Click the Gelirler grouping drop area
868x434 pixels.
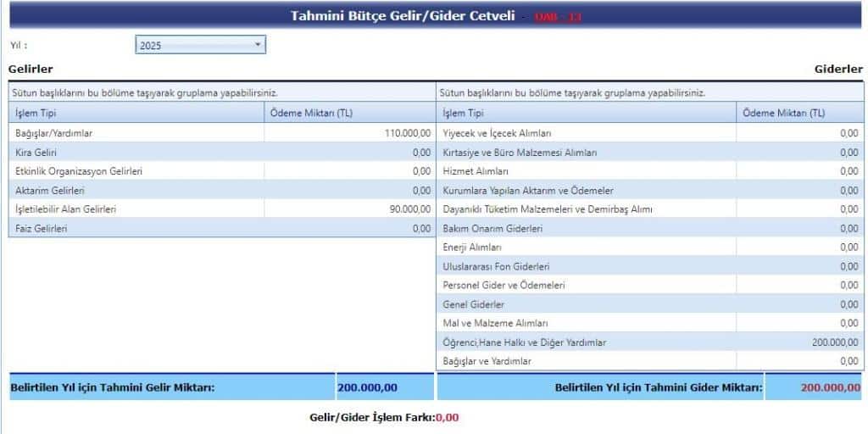tap(220, 92)
